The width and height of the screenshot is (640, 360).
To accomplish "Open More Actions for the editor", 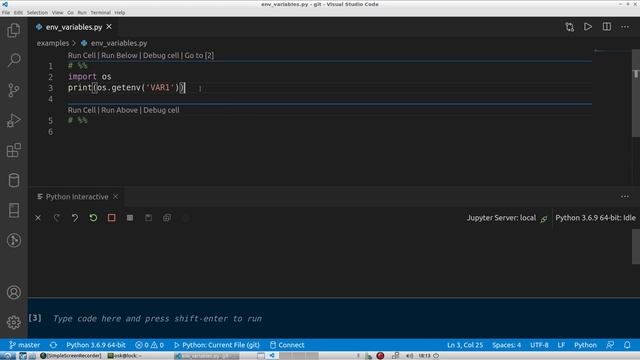I will 625,27.
